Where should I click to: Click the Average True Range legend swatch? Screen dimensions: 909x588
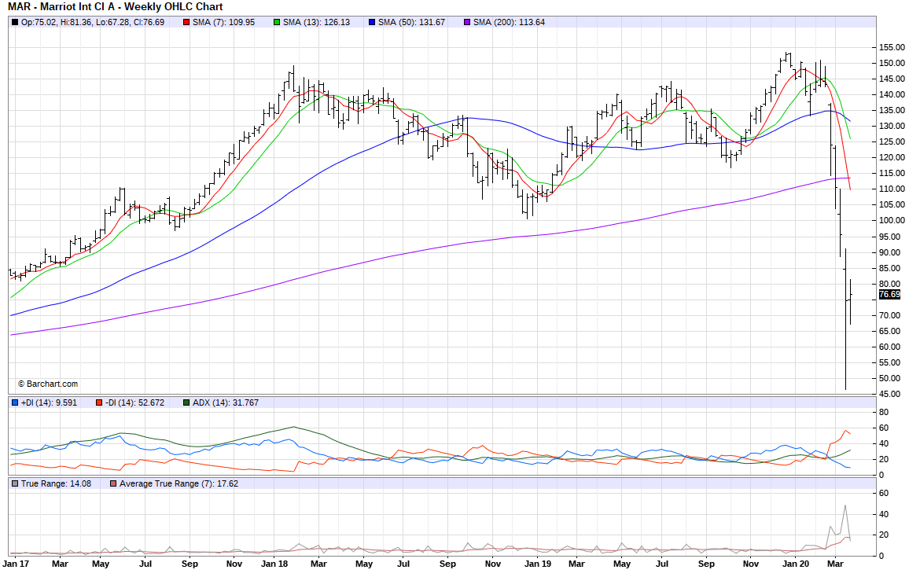tap(113, 483)
